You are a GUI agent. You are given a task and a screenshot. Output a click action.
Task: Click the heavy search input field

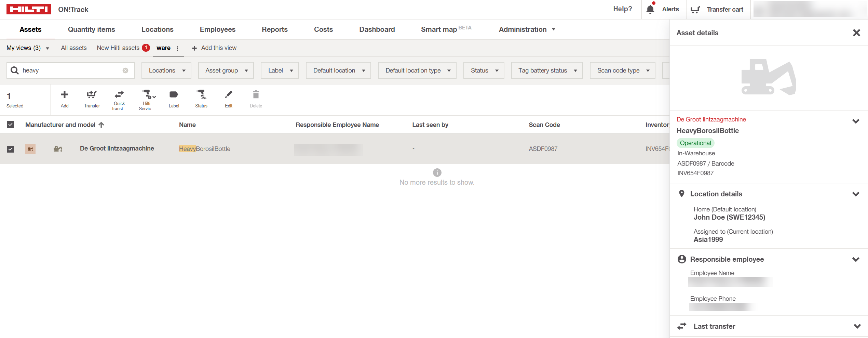70,70
